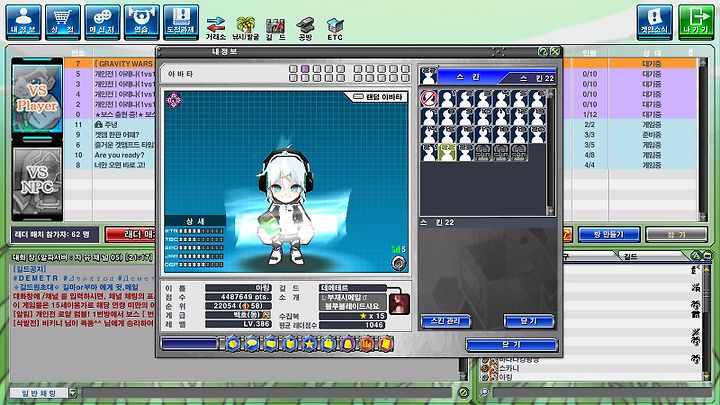720x405 pixels.
Task: Click the 방 만들기 create room button
Action: point(609,235)
